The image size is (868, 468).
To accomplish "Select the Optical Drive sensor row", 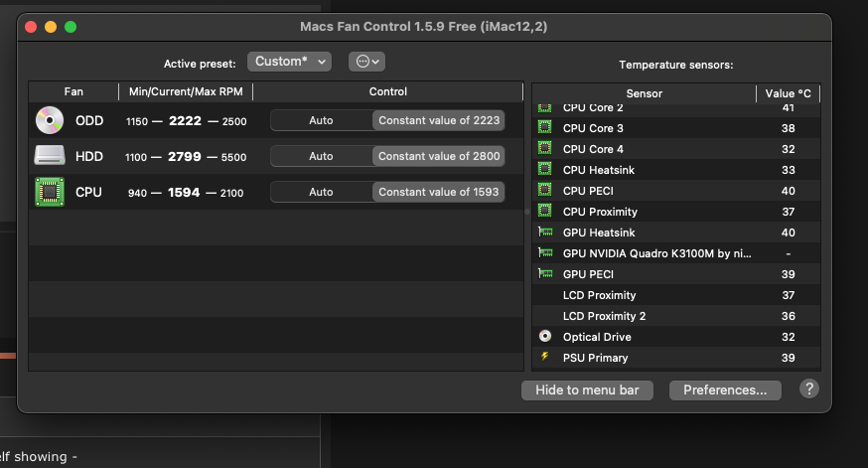I will point(676,337).
